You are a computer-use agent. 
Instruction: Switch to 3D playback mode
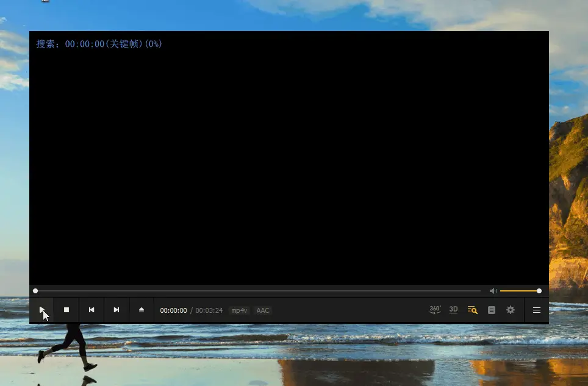pos(453,310)
